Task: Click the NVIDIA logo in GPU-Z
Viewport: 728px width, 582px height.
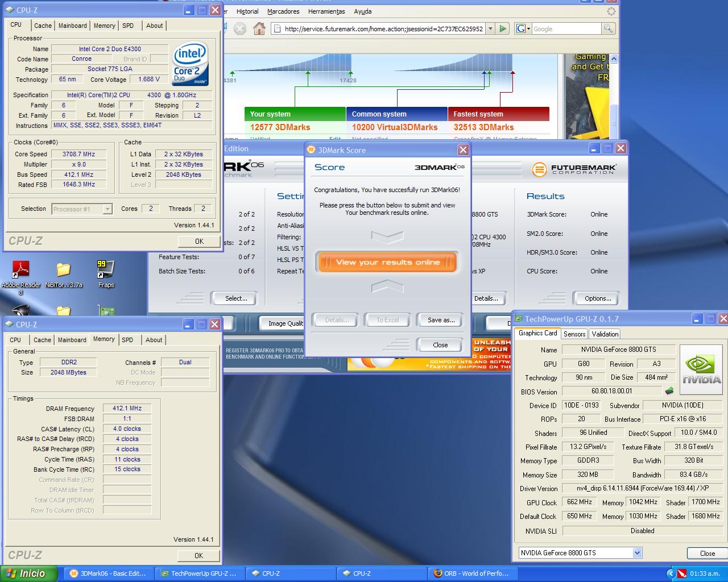Action: (701, 370)
